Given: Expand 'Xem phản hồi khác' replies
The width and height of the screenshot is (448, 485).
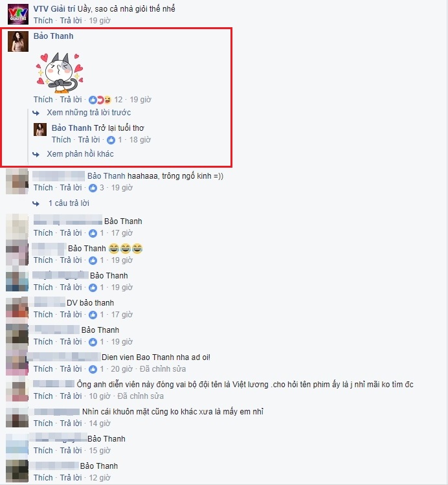Looking at the screenshot, I should pyautogui.click(x=80, y=153).
